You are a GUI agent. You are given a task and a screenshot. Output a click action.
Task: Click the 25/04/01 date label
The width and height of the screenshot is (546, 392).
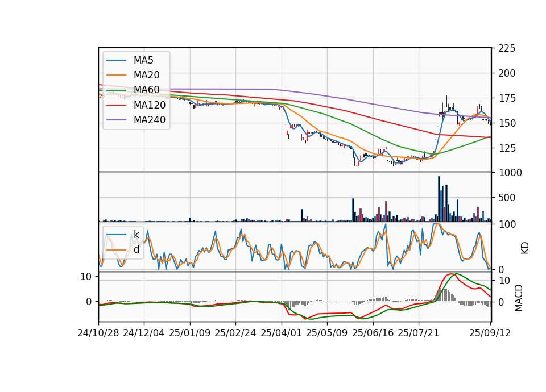tap(281, 333)
